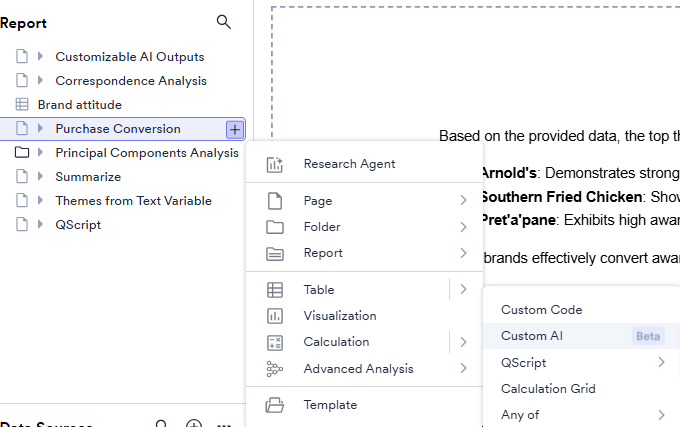Screen dimensions: 680x427
Task: Expand the Principal Components Analysis folder
Action: coord(41,153)
